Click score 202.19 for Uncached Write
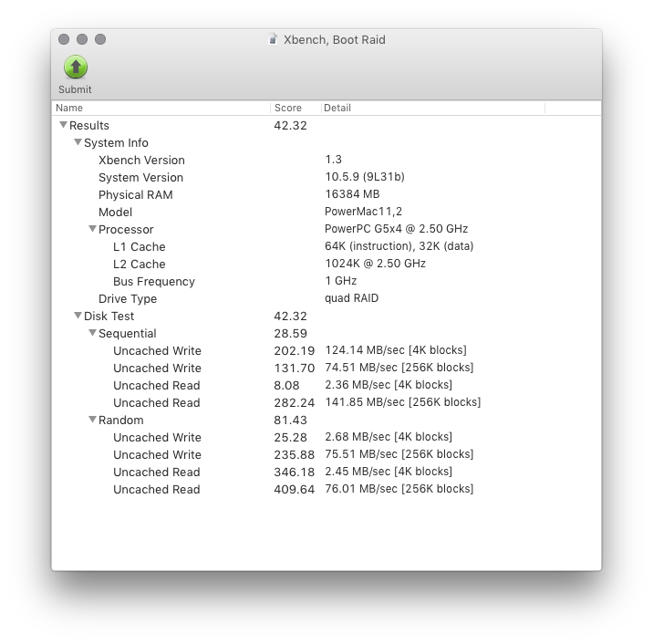The image size is (653, 644). (x=294, y=351)
